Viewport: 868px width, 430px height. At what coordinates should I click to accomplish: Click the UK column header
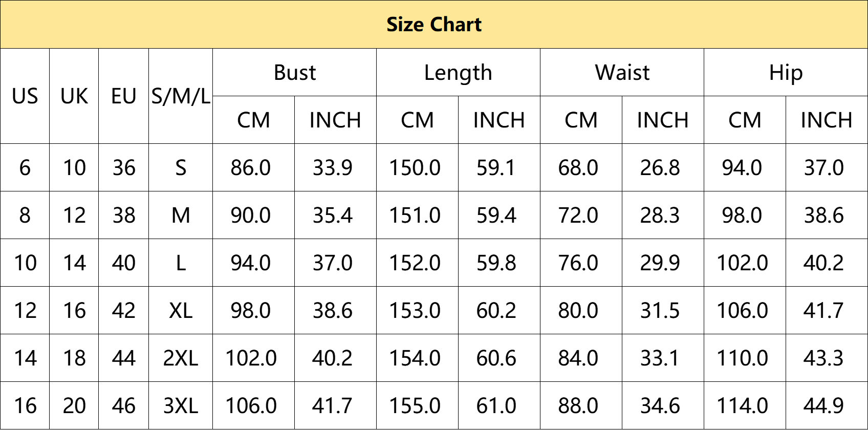[74, 96]
